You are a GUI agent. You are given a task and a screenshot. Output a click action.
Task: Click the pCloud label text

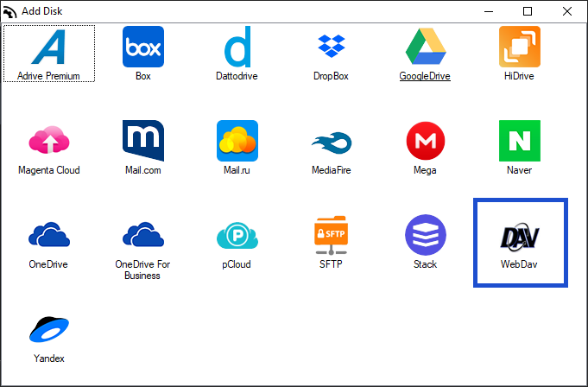coord(237,264)
